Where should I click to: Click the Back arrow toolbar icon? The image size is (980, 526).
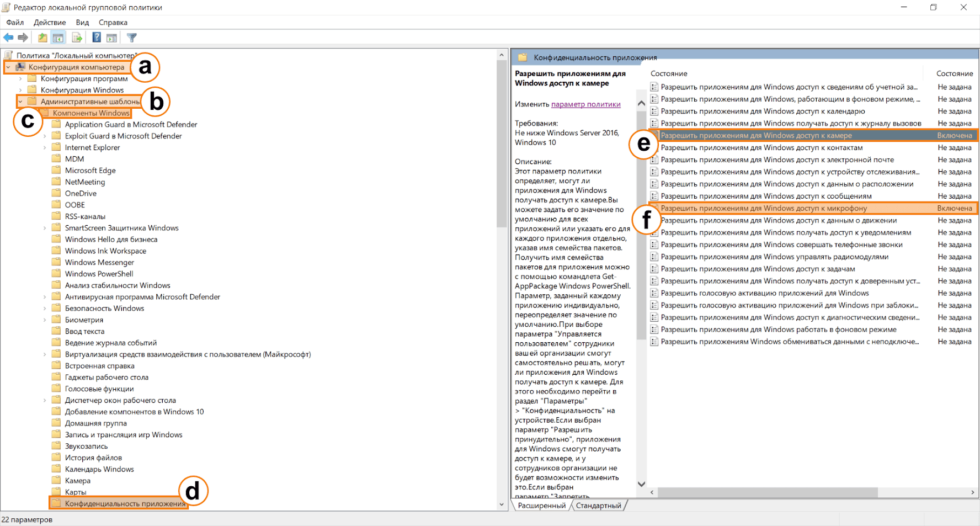point(8,38)
